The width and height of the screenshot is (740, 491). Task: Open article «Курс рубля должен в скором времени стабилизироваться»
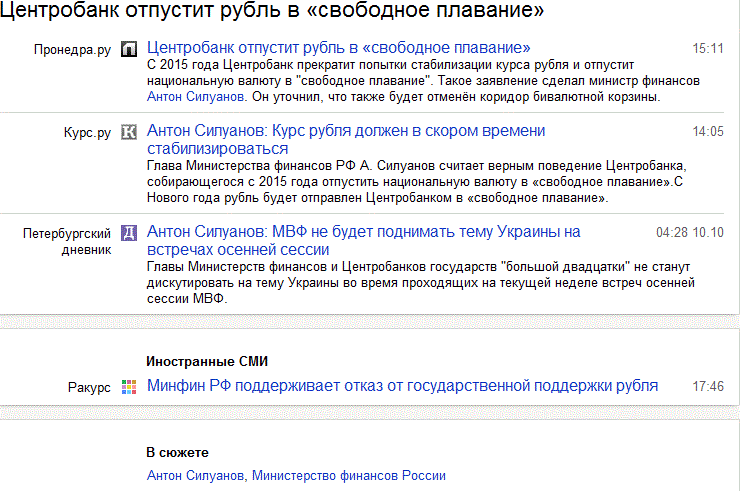click(346, 139)
